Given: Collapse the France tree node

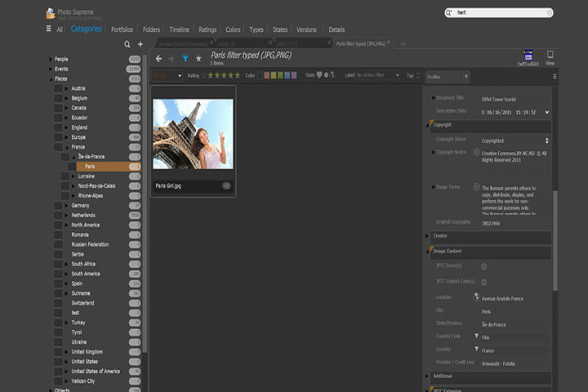Looking at the screenshot, I should tap(66, 148).
